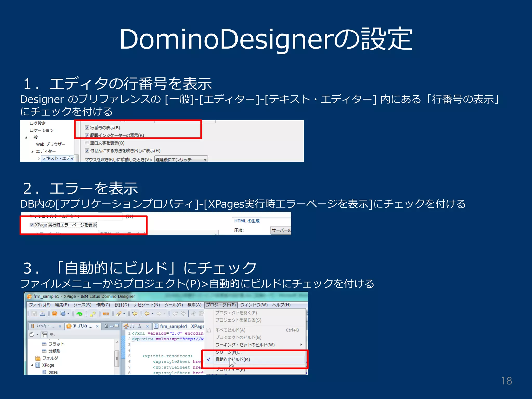This screenshot has height=399, width=532.
Task: Open the 編集(E) menu
Action: tap(62, 305)
